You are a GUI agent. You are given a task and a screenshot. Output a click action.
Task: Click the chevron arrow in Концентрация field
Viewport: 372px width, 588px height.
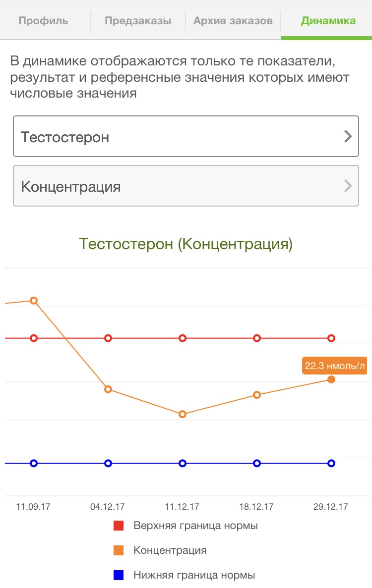pyautogui.click(x=348, y=186)
